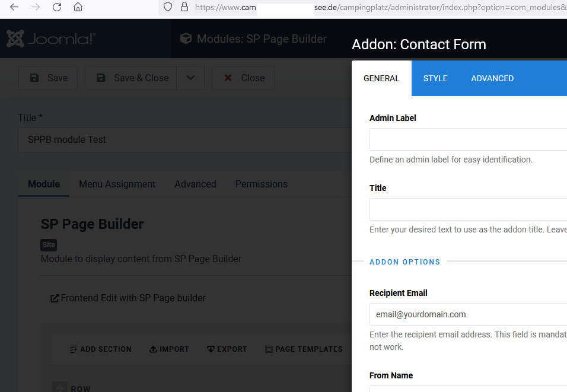Screen dimensions: 567x392
Task: Open the ADVANCED addon tab
Action: coord(492,78)
